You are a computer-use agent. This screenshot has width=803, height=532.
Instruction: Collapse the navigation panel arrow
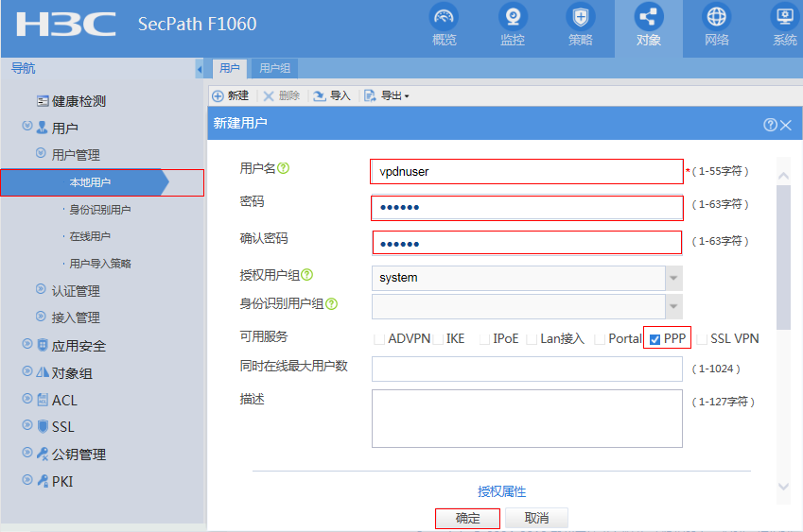[200, 69]
